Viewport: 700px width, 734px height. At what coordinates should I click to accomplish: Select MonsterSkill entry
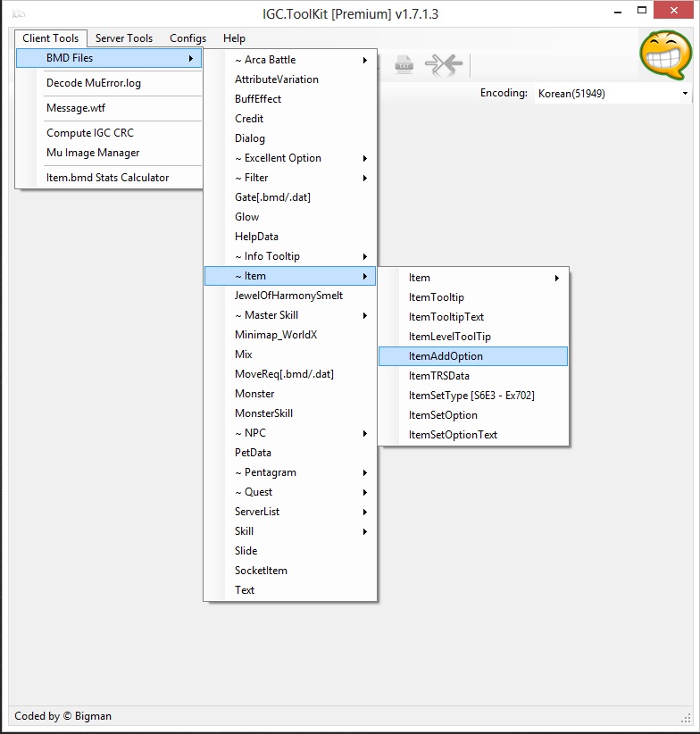coord(290,413)
